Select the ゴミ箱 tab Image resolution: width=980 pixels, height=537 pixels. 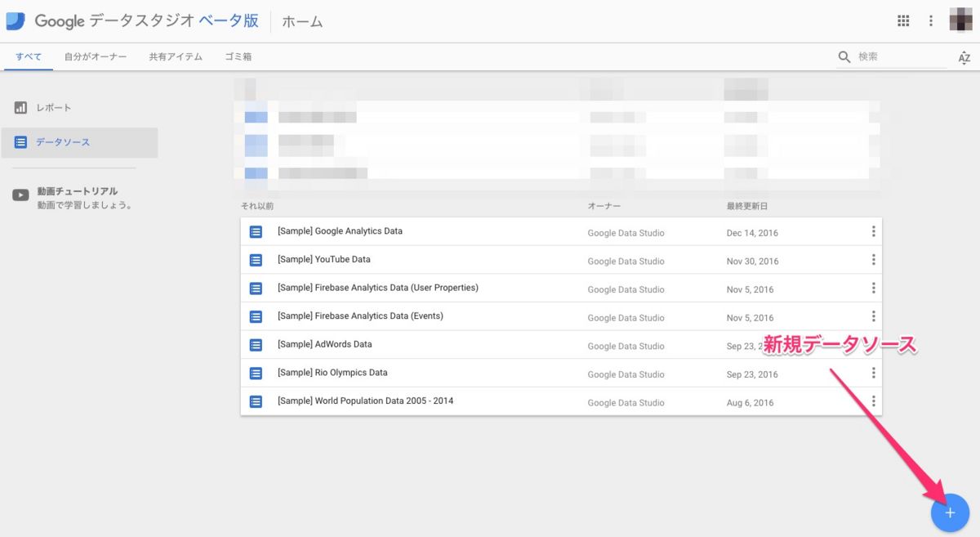tap(238, 57)
